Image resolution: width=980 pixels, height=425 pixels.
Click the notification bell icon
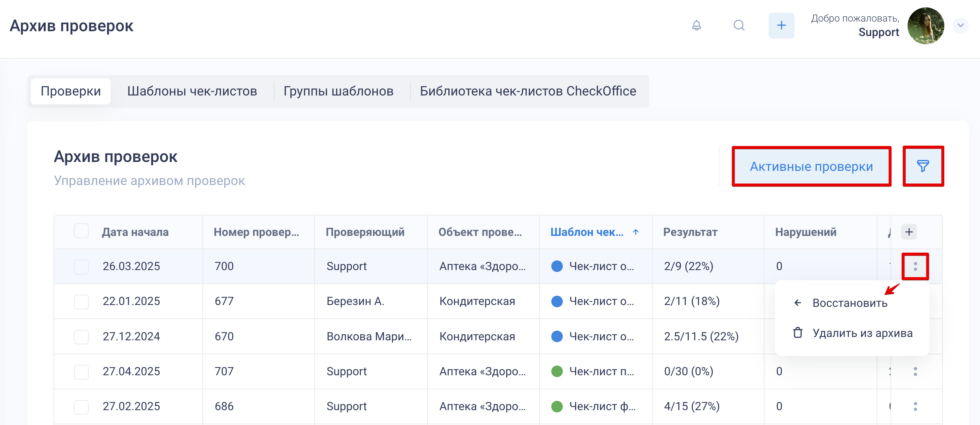pos(696,26)
